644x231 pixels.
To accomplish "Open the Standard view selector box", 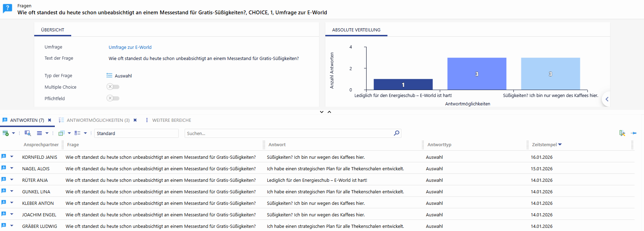I will point(136,133).
